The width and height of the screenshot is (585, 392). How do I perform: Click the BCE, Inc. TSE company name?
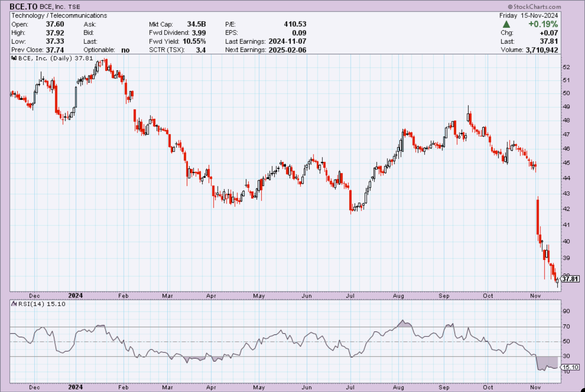[x=60, y=7]
